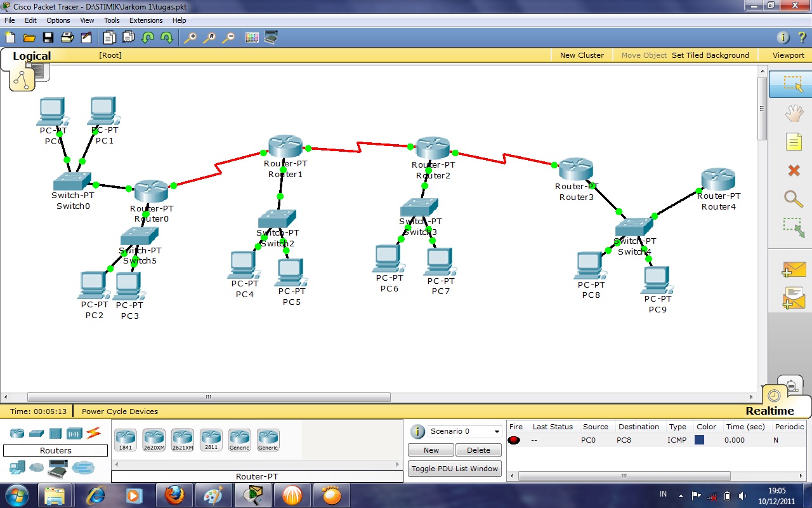Click the Undo green arrow icon
The image size is (812, 508).
[x=148, y=37]
